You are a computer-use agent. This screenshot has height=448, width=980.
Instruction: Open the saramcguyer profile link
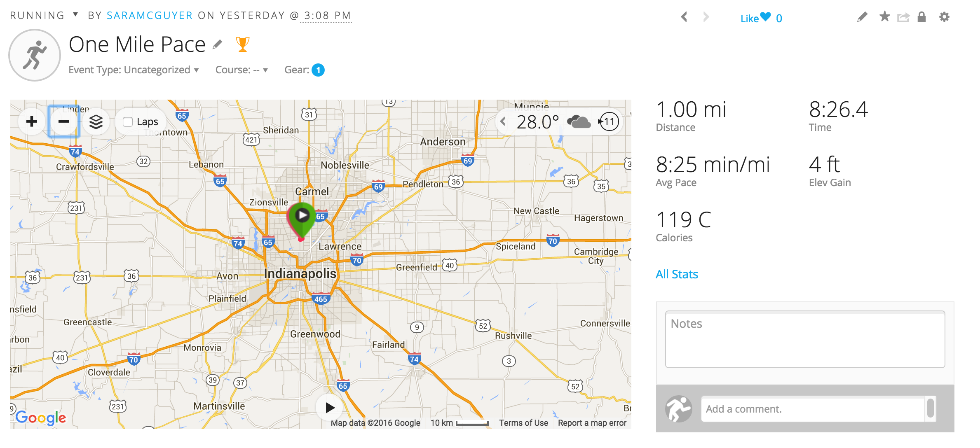150,16
